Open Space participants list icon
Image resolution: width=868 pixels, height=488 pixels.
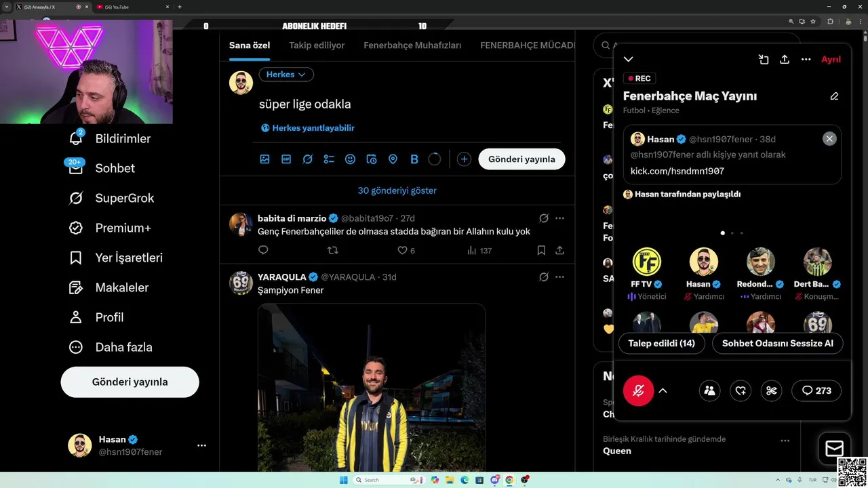tap(709, 390)
